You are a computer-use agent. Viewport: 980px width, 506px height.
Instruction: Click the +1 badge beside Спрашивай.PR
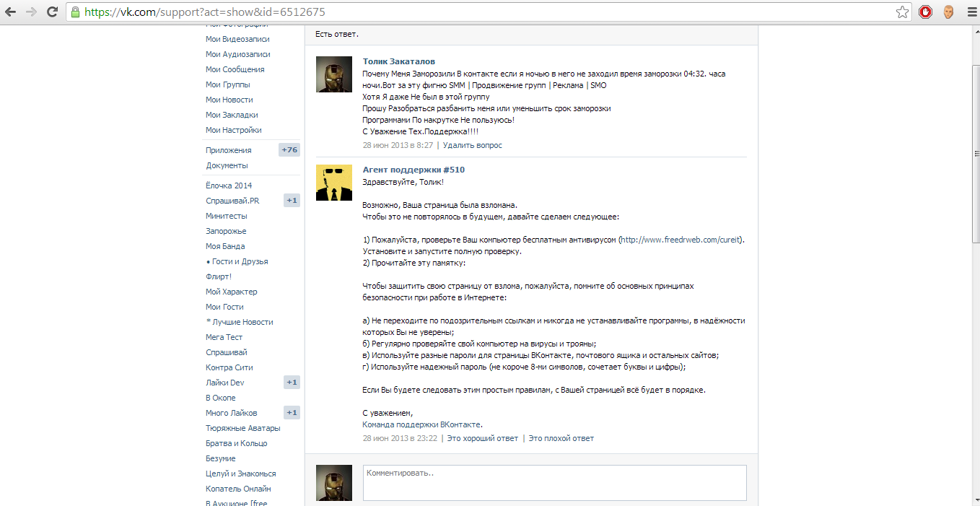coord(292,201)
